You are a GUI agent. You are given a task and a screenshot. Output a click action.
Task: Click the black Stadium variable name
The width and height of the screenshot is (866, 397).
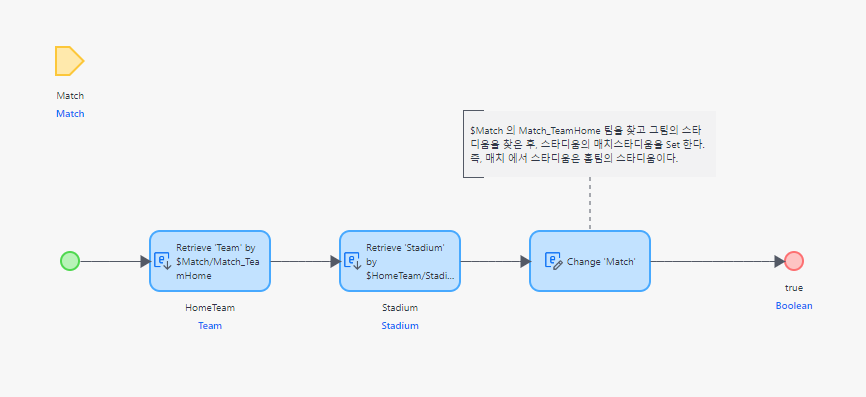(400, 308)
